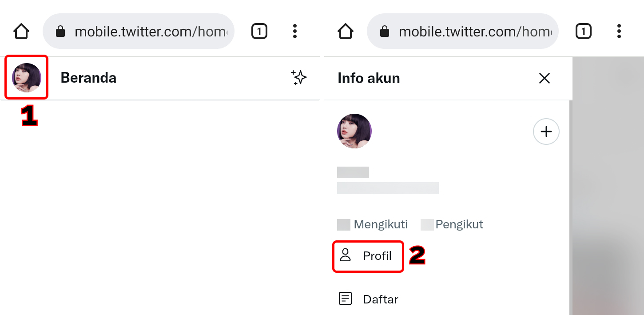Click the person icon next to Profil

(x=346, y=255)
